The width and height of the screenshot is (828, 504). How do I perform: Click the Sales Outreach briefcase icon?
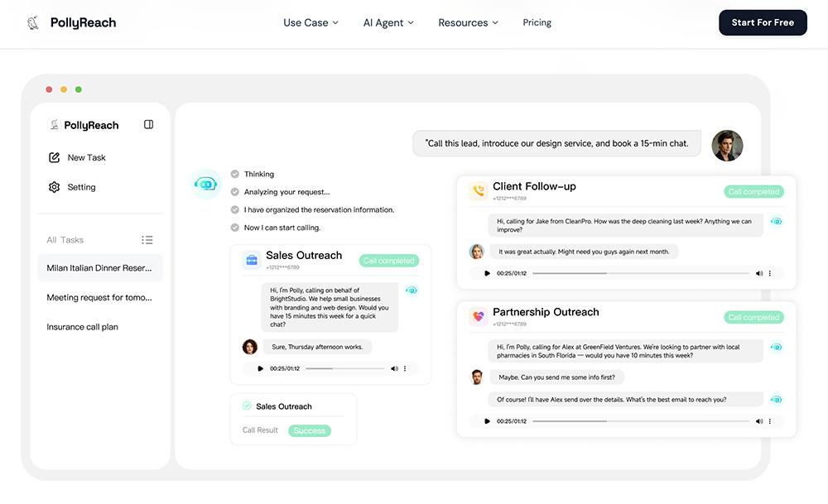(252, 260)
